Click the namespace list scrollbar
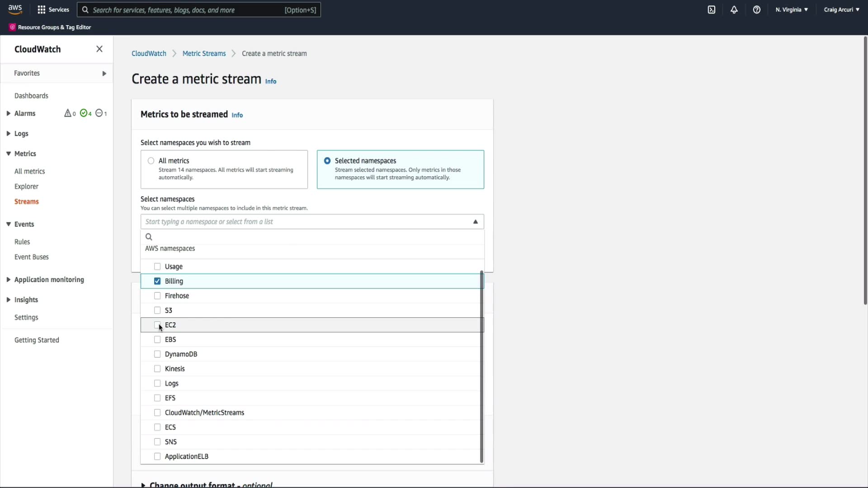 coord(481,366)
